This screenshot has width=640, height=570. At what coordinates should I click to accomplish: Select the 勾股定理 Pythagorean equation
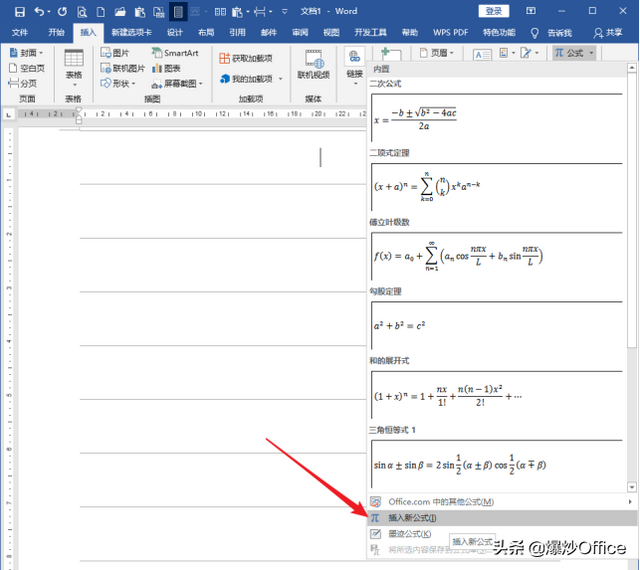tap(497, 325)
